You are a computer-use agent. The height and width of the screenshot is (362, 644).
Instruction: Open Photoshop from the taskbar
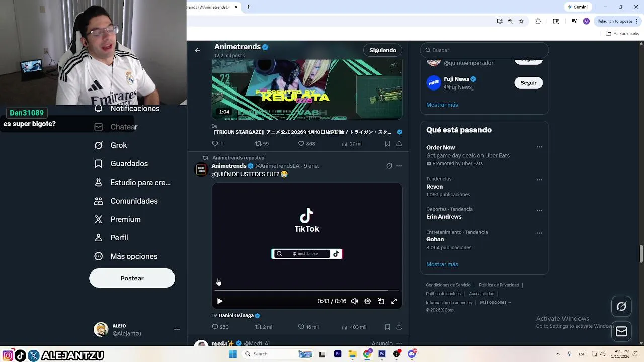tap(382, 354)
